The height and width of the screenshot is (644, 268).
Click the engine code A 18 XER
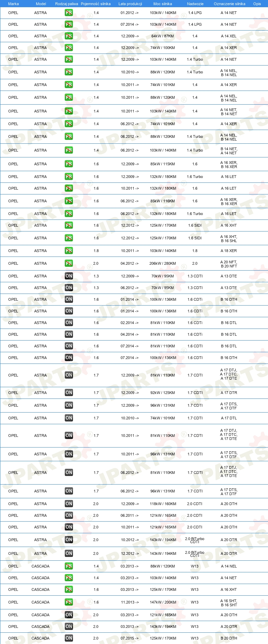229,251
